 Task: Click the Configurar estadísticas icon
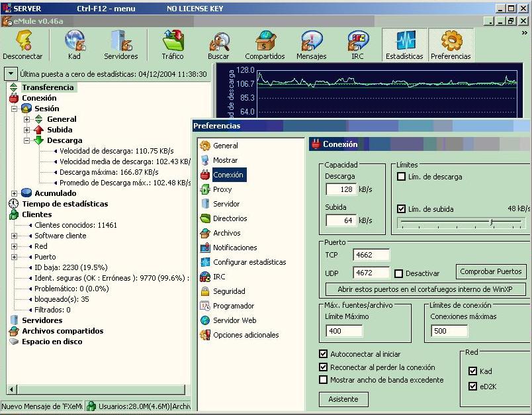pos(205,262)
